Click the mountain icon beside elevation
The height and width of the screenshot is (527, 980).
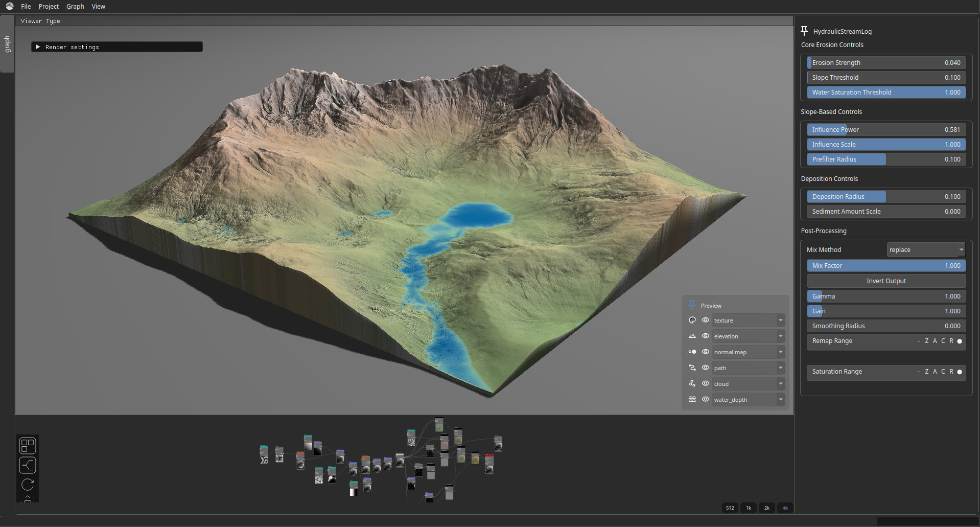point(692,336)
